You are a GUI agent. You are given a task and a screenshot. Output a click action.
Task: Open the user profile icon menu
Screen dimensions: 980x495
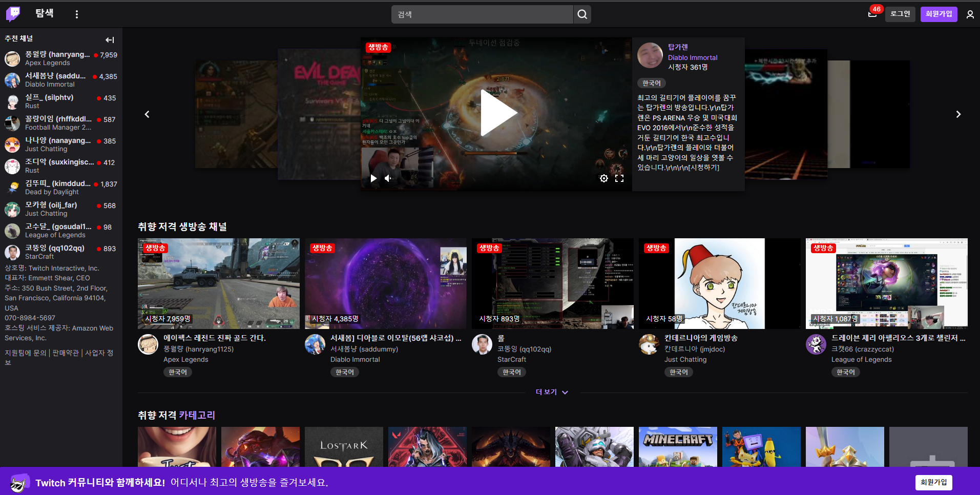coord(970,14)
